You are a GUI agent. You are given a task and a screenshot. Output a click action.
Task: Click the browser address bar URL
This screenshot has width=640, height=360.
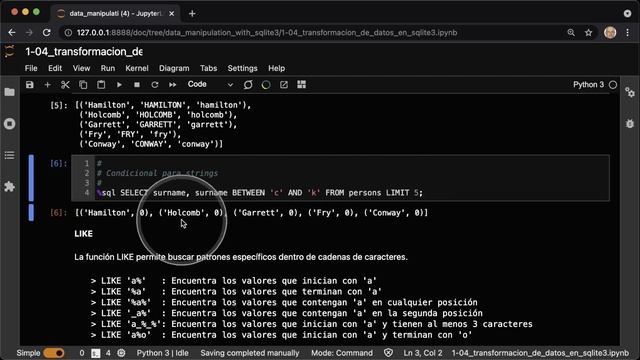tap(267, 33)
